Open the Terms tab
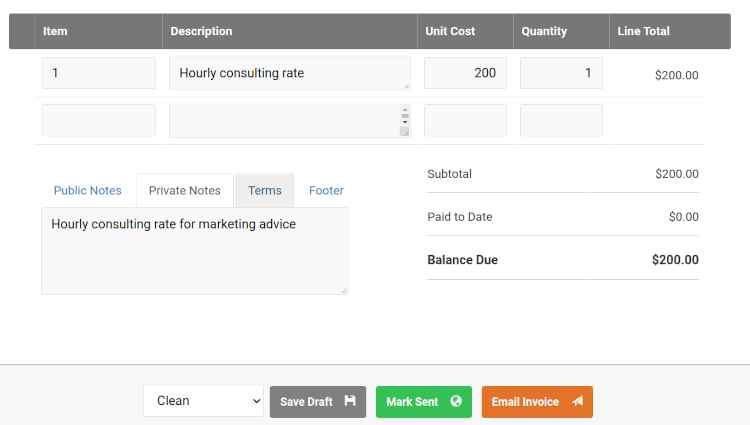Image resolution: width=750 pixels, height=425 pixels. (265, 190)
